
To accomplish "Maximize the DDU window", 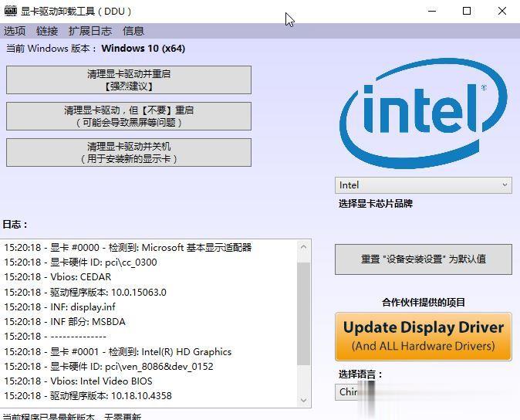I will 467,11.
